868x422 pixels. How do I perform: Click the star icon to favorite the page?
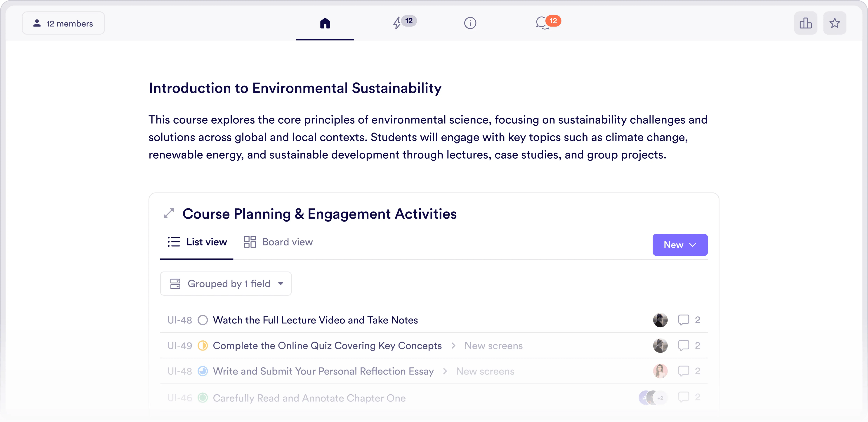tap(835, 23)
